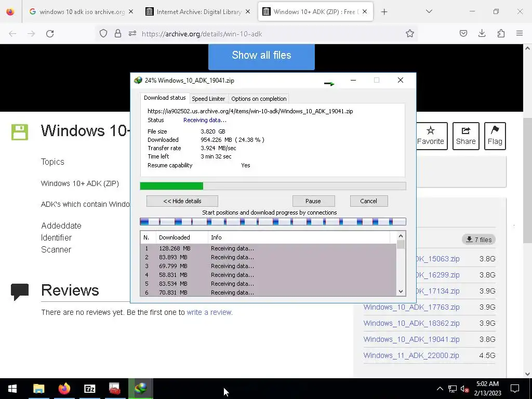Open site permissions icon in address bar
Image resolution: width=532 pixels, height=399 pixels.
pyautogui.click(x=132, y=34)
